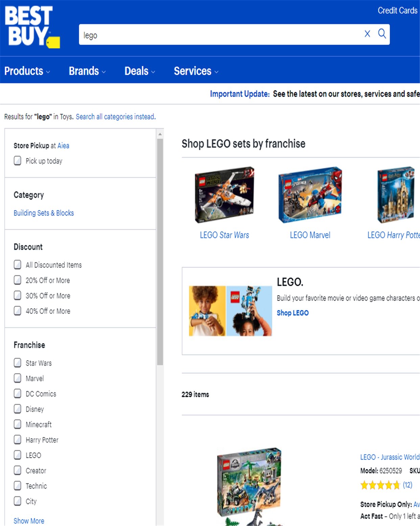
Task: Open the Services menu
Action: [196, 71]
